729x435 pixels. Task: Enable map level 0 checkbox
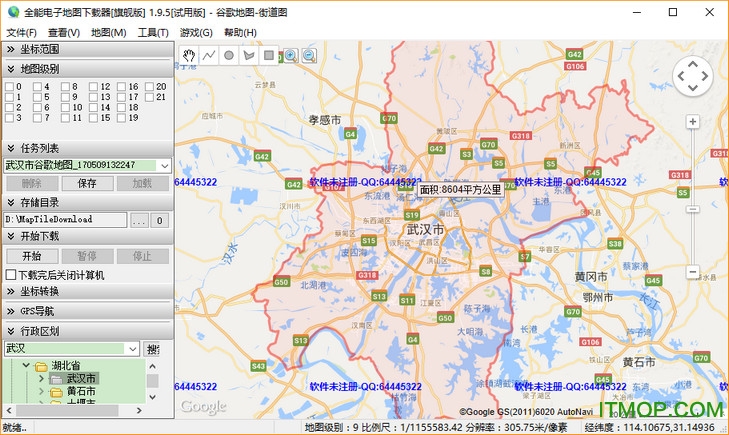[9, 86]
